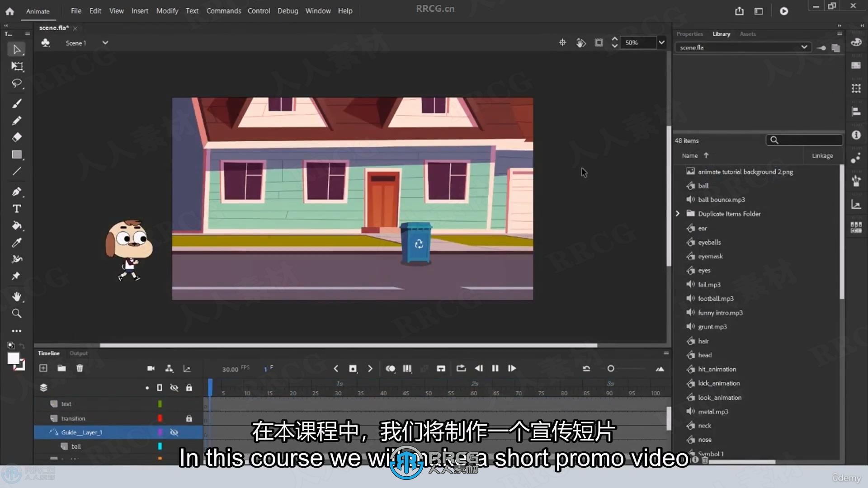Open the Window menu

pos(318,11)
